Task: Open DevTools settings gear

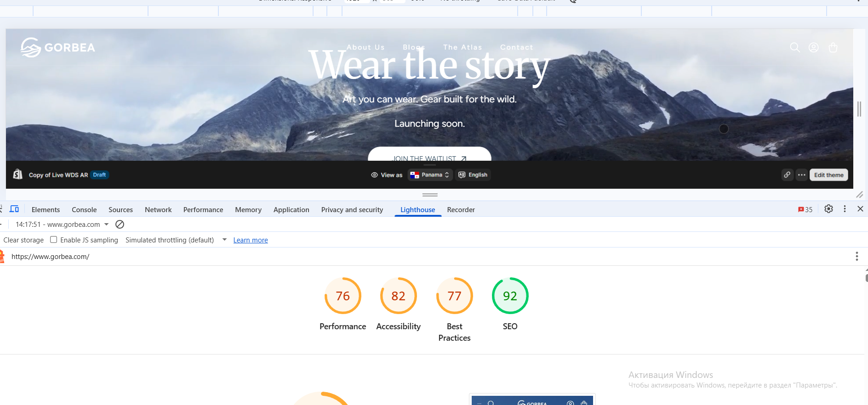Action: pyautogui.click(x=828, y=209)
